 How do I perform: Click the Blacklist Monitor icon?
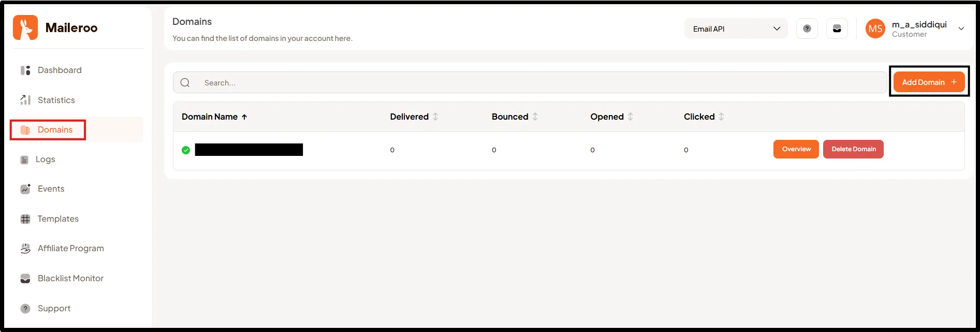coord(25,279)
